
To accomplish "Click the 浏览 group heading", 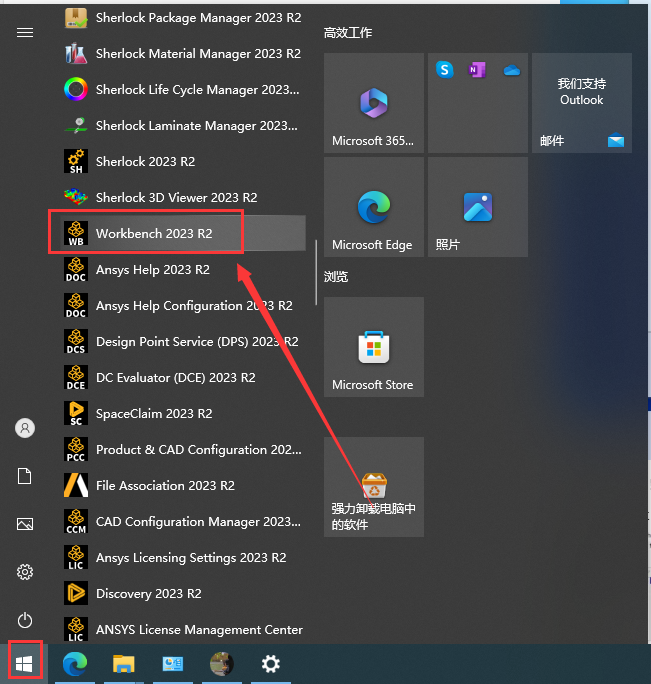I will pyautogui.click(x=336, y=277).
